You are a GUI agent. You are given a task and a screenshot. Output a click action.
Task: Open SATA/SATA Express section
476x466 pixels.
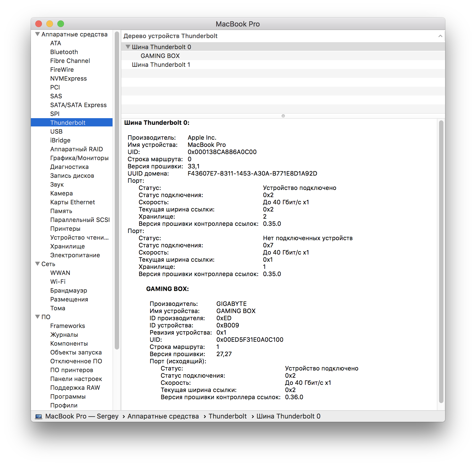(78, 105)
